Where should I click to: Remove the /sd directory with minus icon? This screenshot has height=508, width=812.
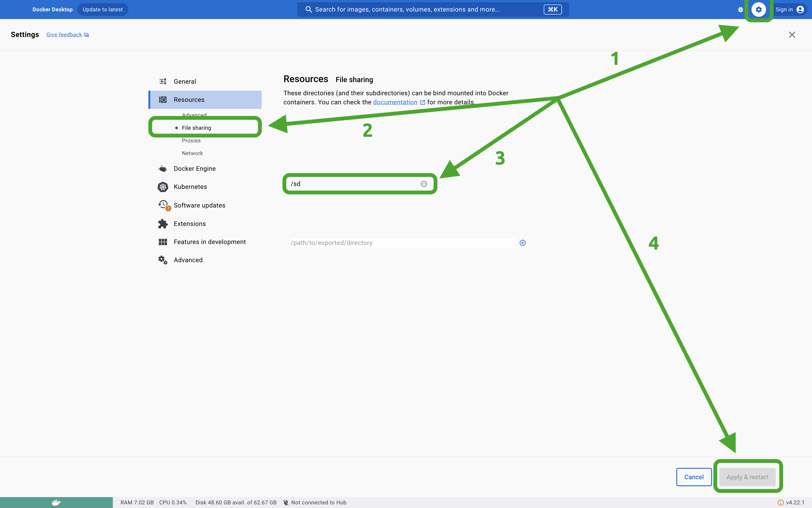coord(424,184)
